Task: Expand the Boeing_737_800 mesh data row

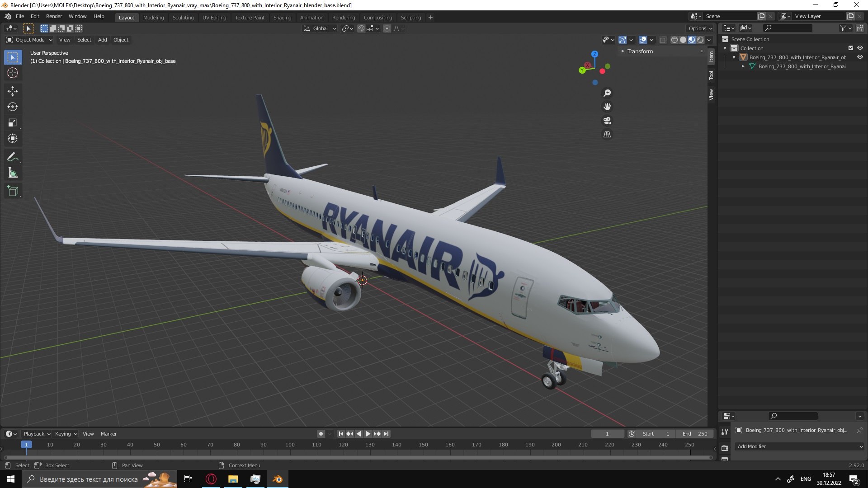Action: (x=743, y=66)
